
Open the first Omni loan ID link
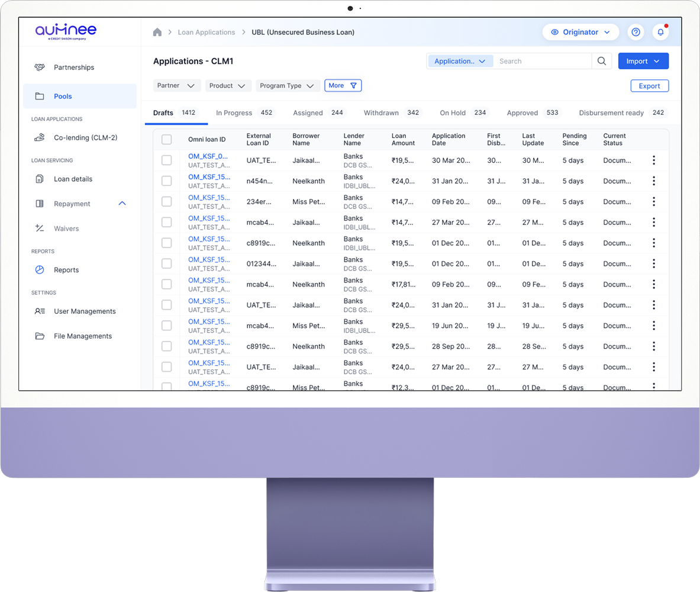pyautogui.click(x=208, y=156)
